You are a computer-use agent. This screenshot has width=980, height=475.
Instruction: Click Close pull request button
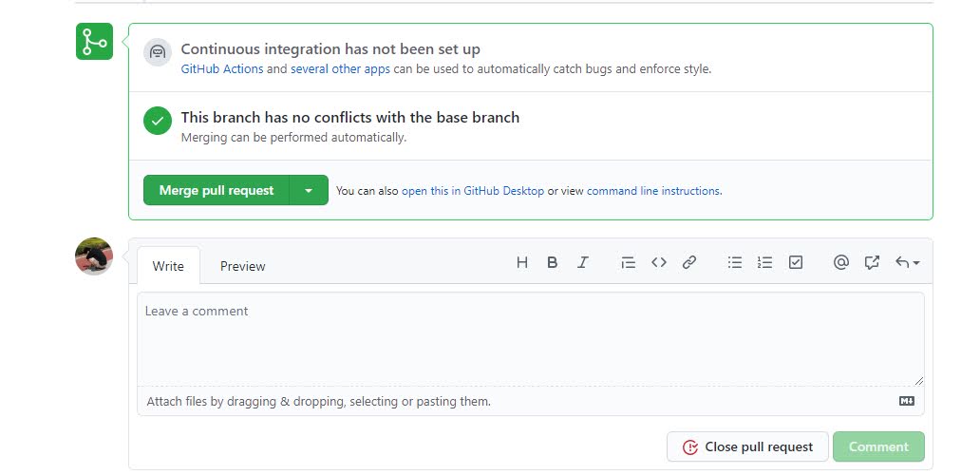pyautogui.click(x=747, y=446)
